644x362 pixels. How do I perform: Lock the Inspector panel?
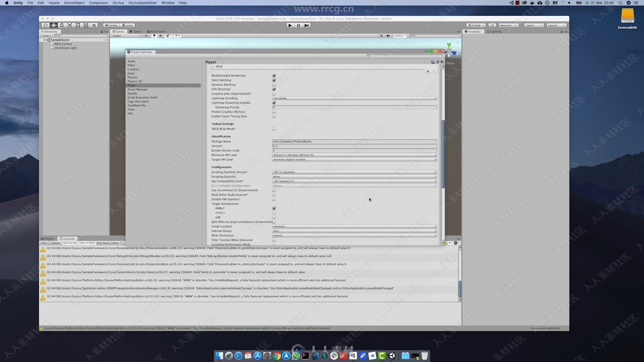[x=561, y=32]
